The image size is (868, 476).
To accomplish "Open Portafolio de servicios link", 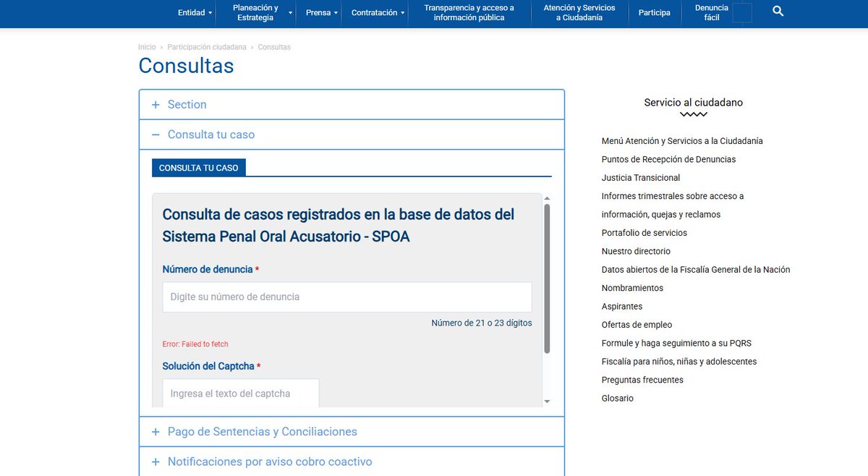I will (644, 233).
